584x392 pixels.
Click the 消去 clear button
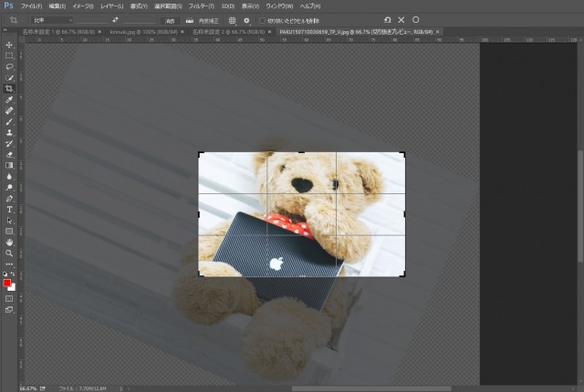(170, 19)
